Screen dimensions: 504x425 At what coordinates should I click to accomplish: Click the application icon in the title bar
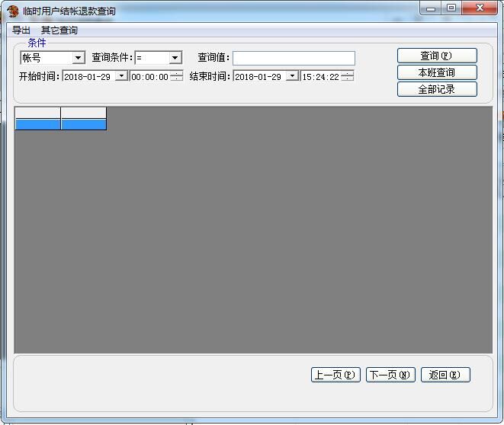pos(13,11)
